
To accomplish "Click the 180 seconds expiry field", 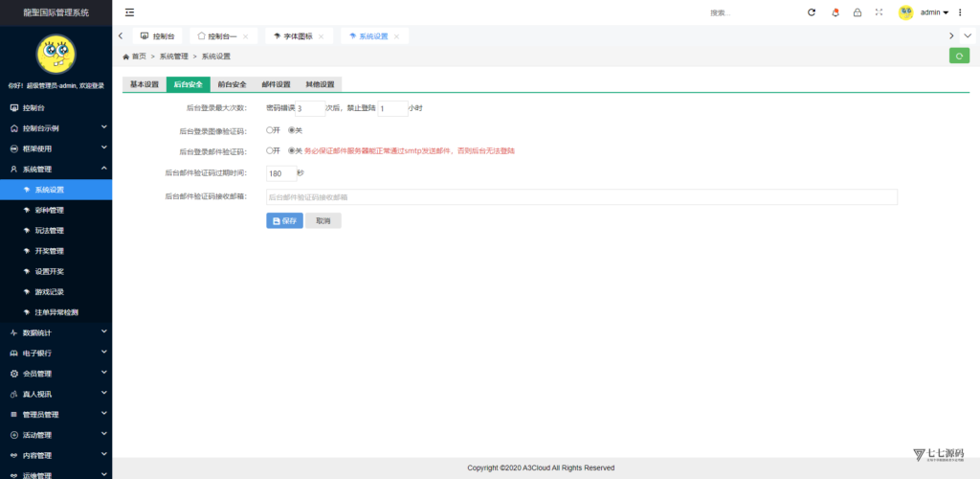I will point(281,173).
